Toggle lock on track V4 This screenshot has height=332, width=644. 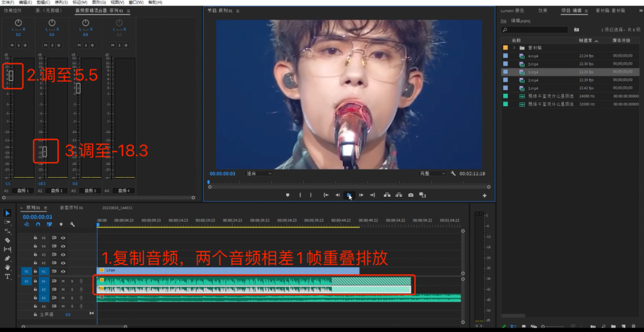click(35, 246)
